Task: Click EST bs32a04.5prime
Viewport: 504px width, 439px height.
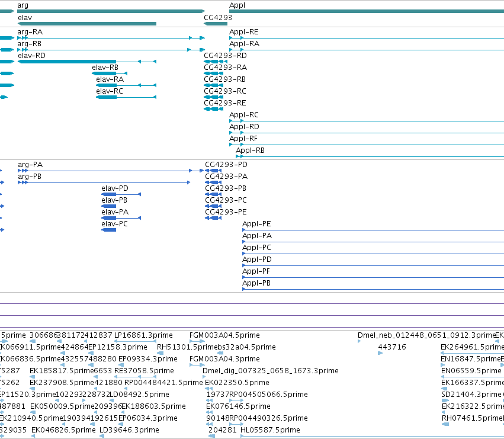Action: tap(246, 347)
